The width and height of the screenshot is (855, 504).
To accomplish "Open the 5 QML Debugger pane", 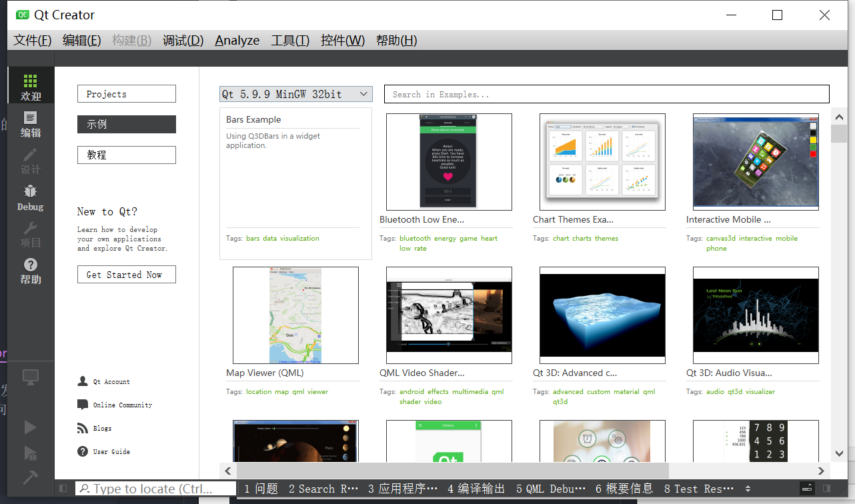I will pos(551,489).
